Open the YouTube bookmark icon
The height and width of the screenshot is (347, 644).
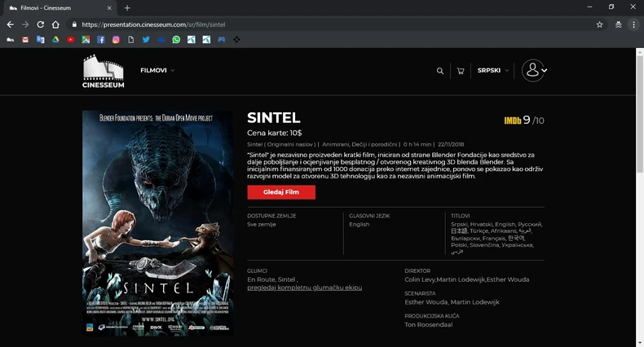(x=71, y=39)
